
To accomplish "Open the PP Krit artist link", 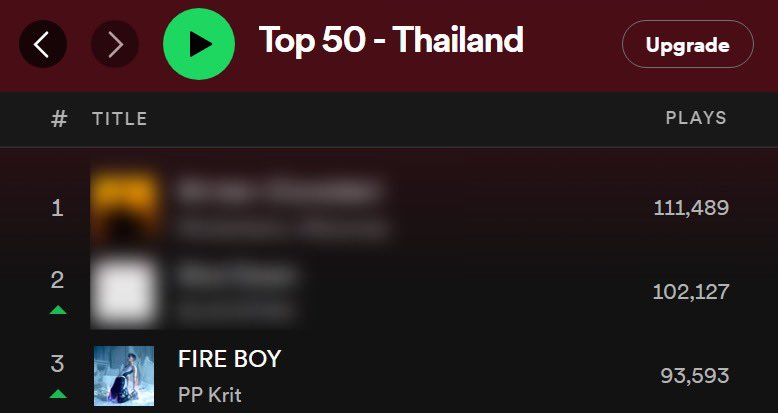I will [x=209, y=395].
